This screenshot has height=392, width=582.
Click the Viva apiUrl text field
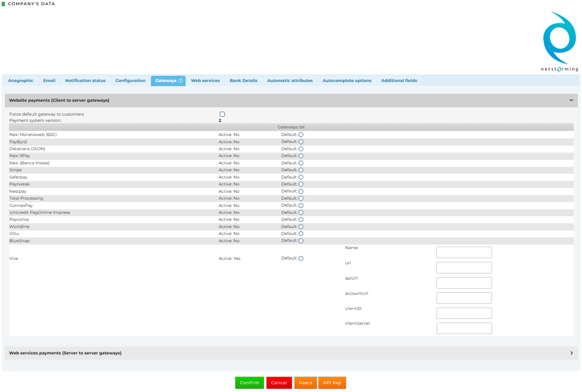464,283
